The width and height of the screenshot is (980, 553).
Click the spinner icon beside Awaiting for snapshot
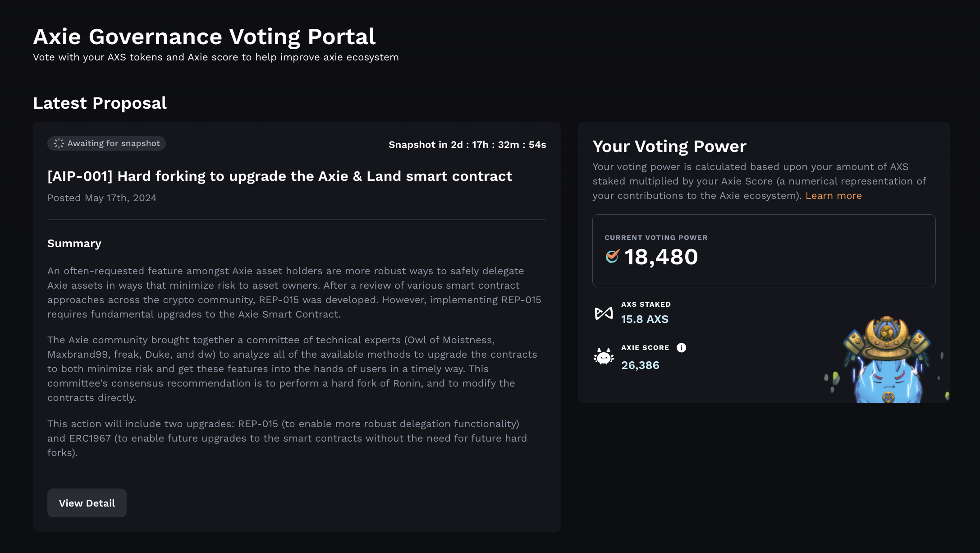coord(58,143)
